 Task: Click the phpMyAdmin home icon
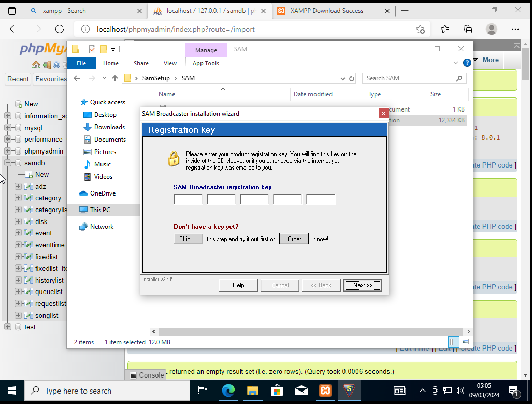pyautogui.click(x=36, y=65)
